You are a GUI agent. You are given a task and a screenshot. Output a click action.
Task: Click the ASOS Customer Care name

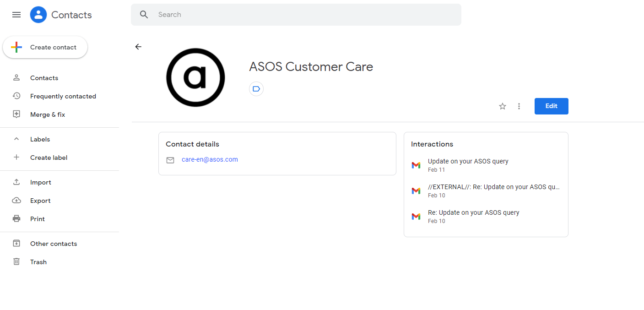click(311, 67)
